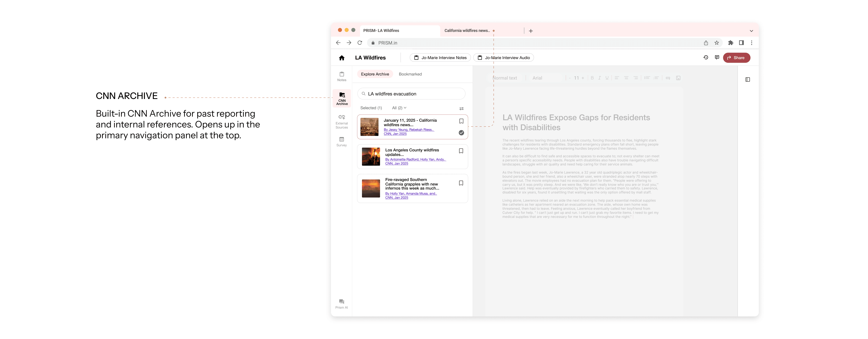Click the filter settings icon above results

click(x=461, y=108)
